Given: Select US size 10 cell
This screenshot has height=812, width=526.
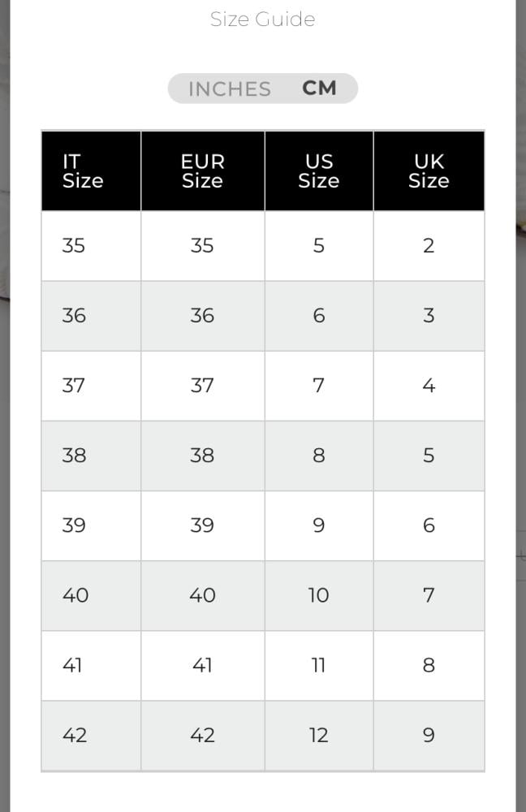Looking at the screenshot, I should [319, 595].
